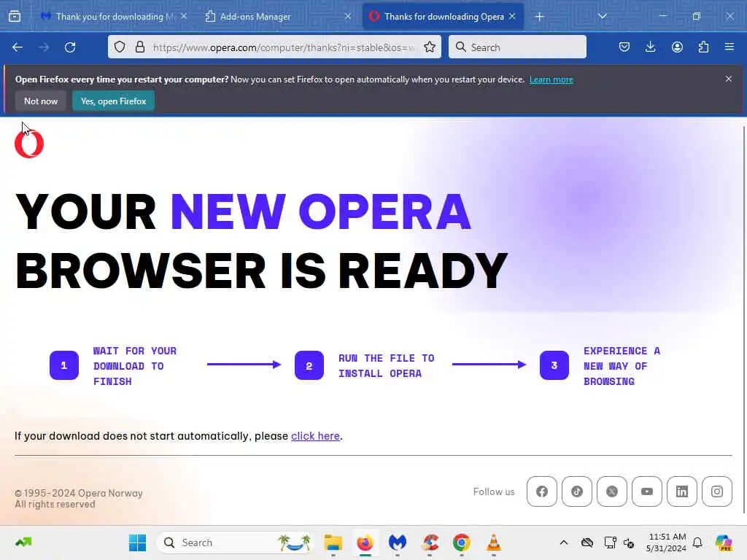Image resolution: width=747 pixels, height=560 pixels.
Task: Switch to Thank you for downloading tab
Action: 113,17
